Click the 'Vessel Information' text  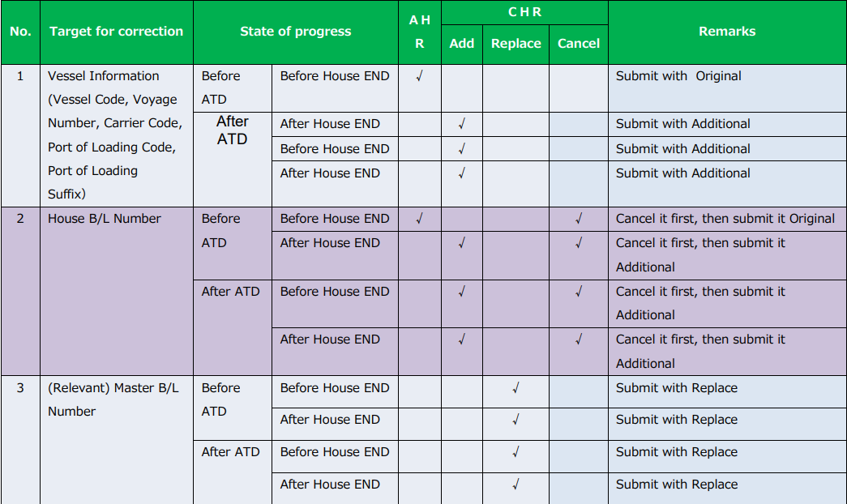pos(104,76)
